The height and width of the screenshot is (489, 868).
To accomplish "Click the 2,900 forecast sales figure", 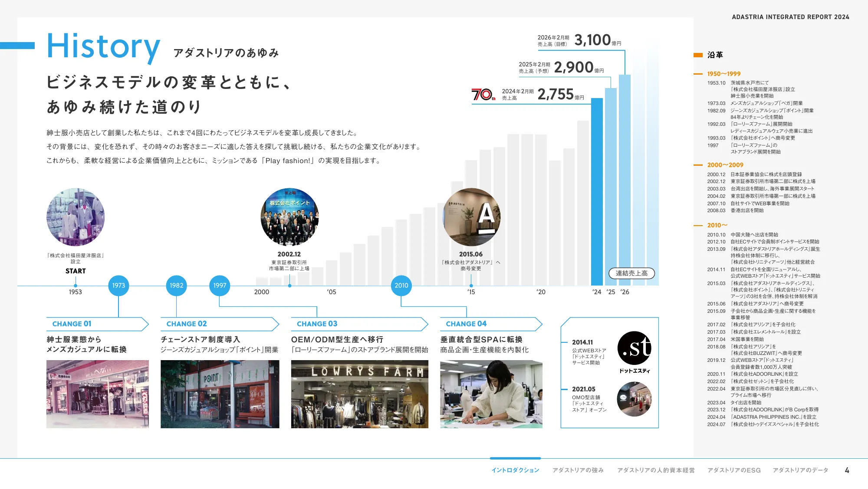I will [574, 67].
